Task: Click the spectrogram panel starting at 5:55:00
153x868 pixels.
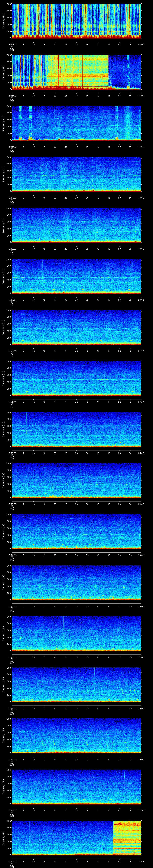Action: point(76,583)
